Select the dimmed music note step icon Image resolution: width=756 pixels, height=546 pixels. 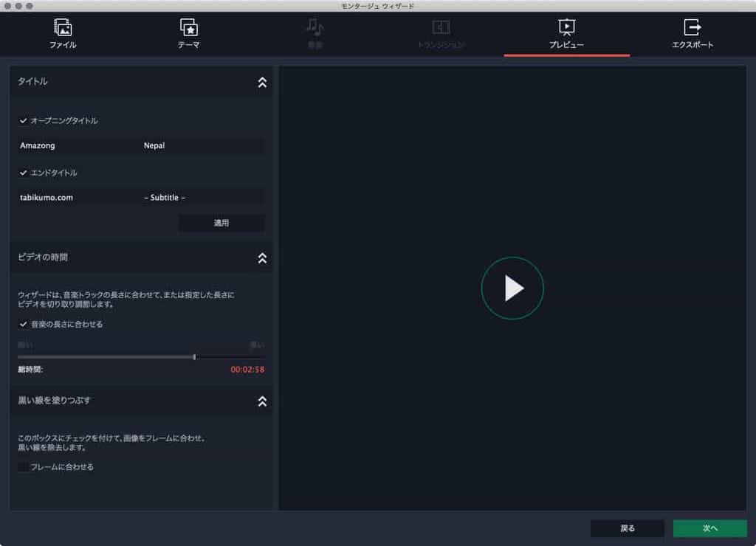click(315, 27)
